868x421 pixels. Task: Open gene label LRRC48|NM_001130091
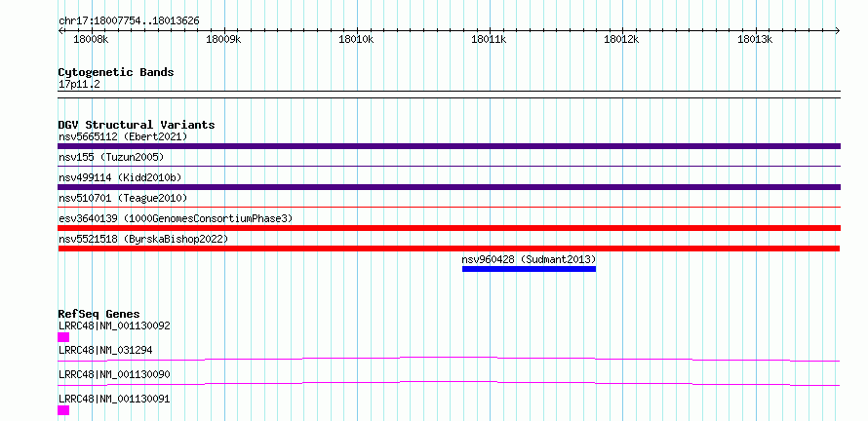pyautogui.click(x=114, y=399)
